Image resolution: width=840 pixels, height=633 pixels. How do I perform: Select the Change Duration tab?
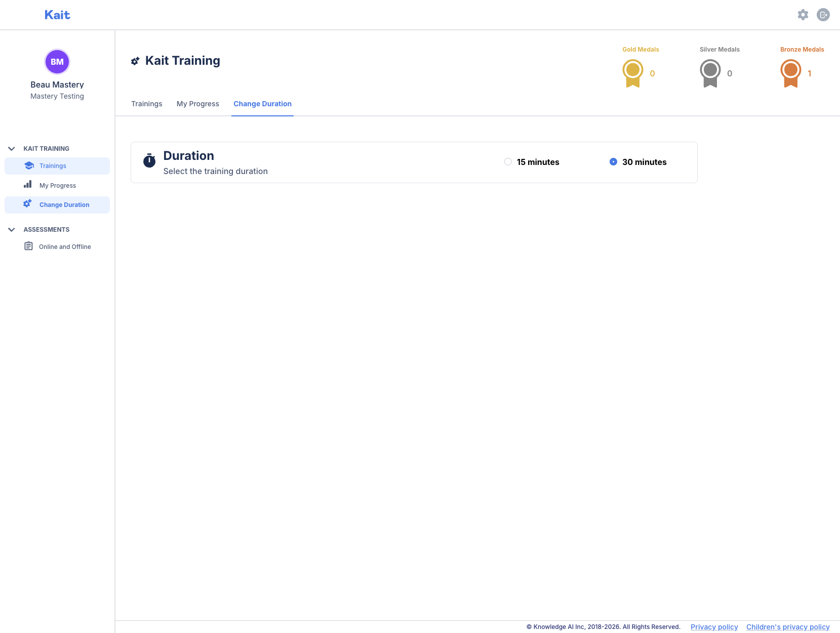pos(262,104)
